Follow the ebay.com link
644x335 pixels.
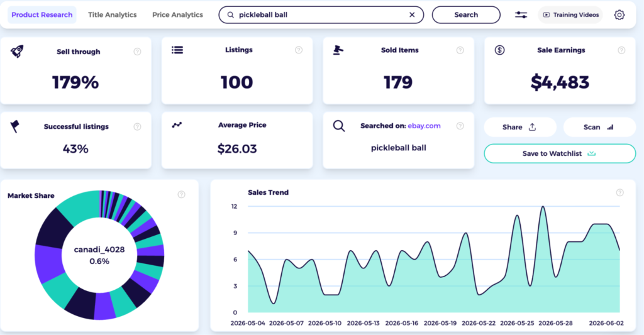pos(424,126)
